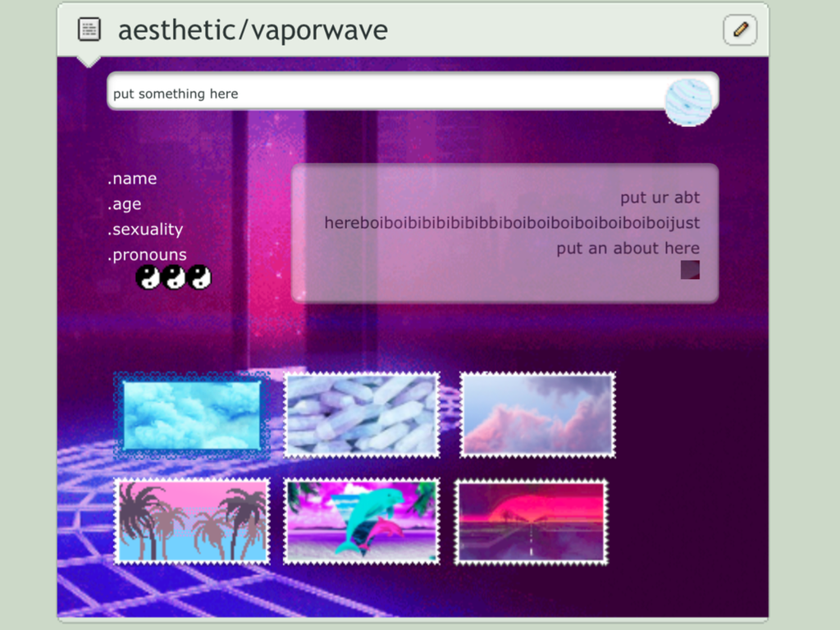Click the document widget icon beside title
This screenshot has width=840, height=630.
click(x=89, y=29)
